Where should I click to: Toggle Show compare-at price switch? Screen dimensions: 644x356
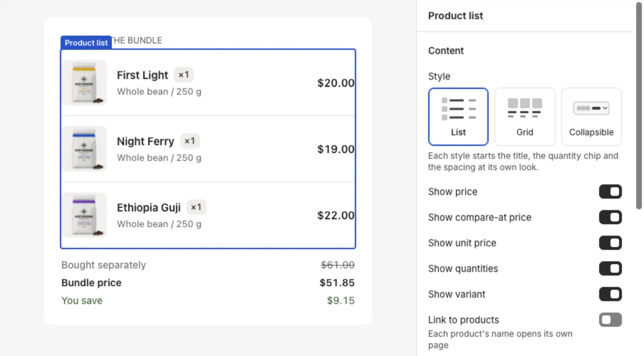click(610, 217)
